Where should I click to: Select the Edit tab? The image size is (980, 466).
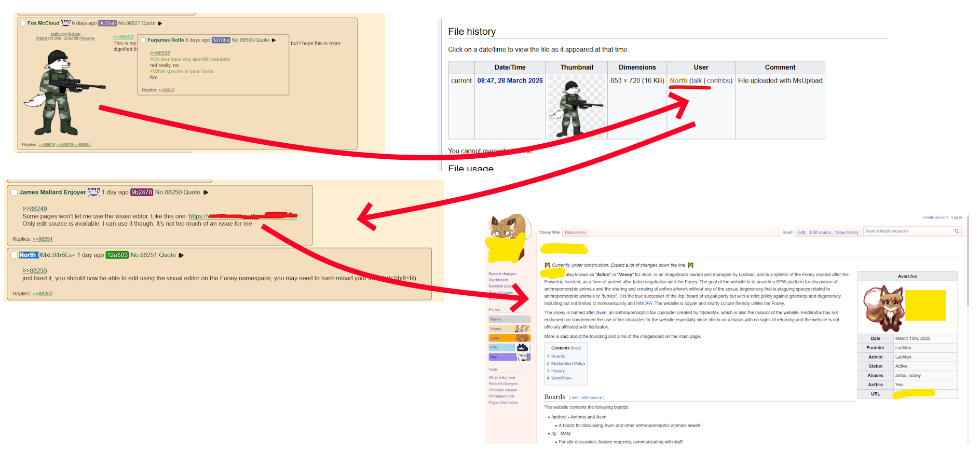point(801,232)
